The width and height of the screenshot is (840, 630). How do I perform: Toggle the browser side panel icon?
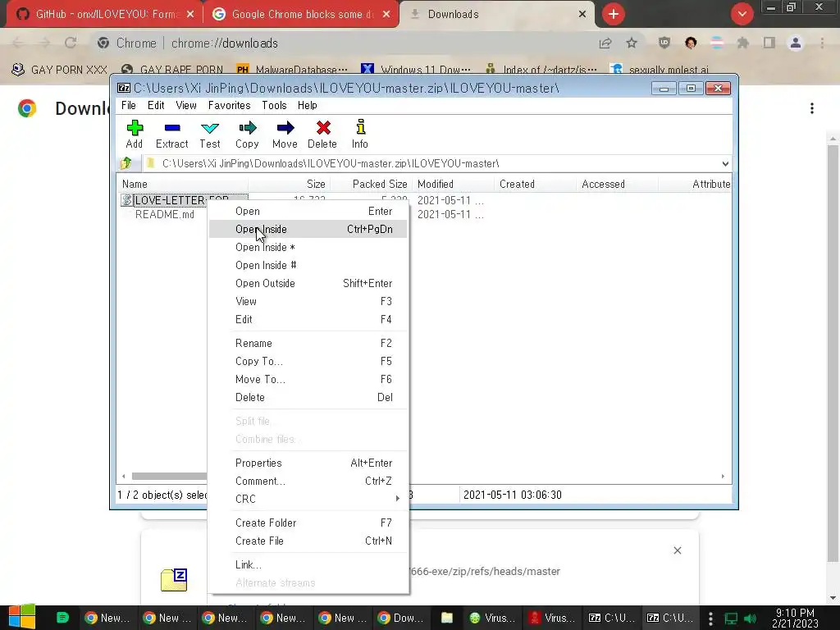point(769,43)
